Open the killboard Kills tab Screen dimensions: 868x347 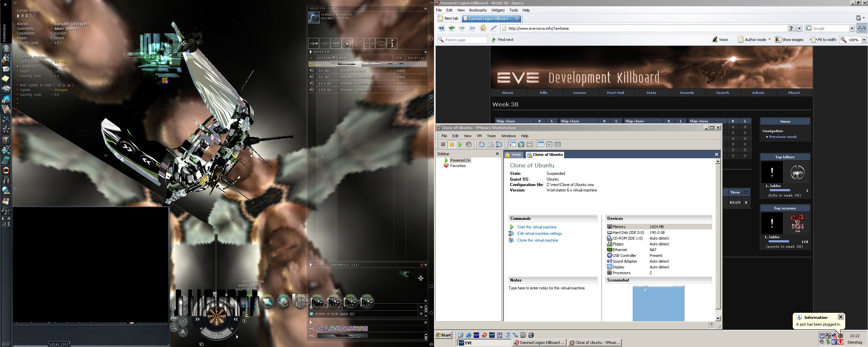544,93
